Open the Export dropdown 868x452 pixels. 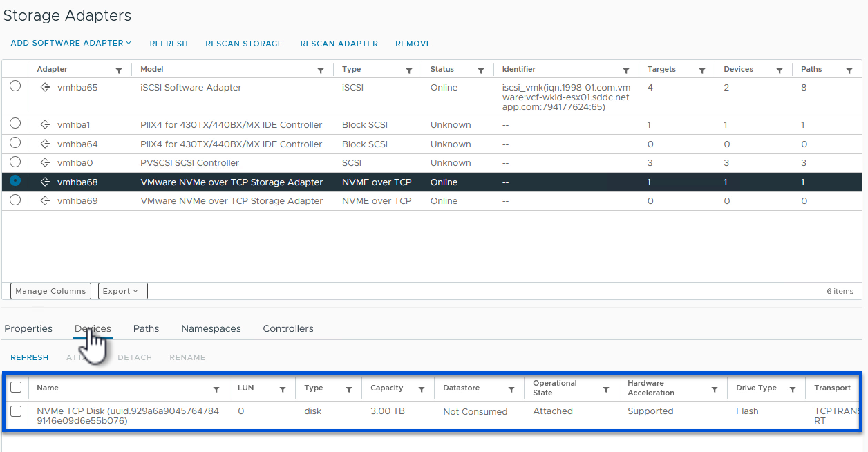pos(122,291)
